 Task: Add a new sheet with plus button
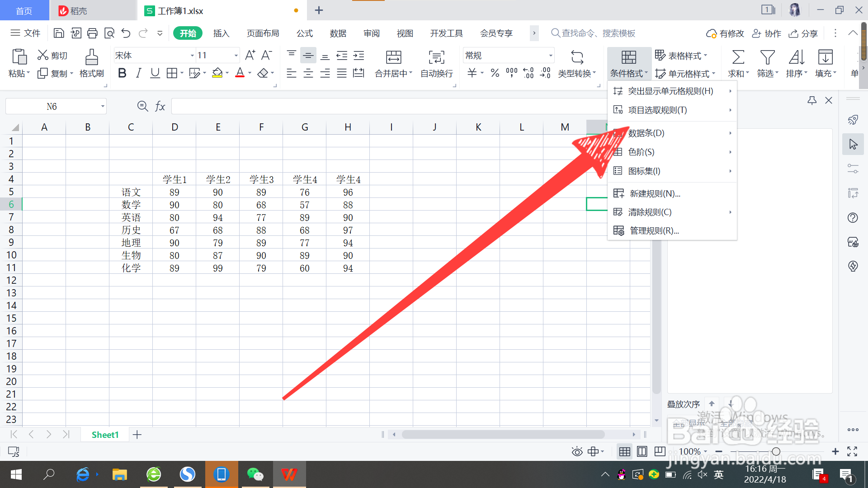[x=137, y=435]
